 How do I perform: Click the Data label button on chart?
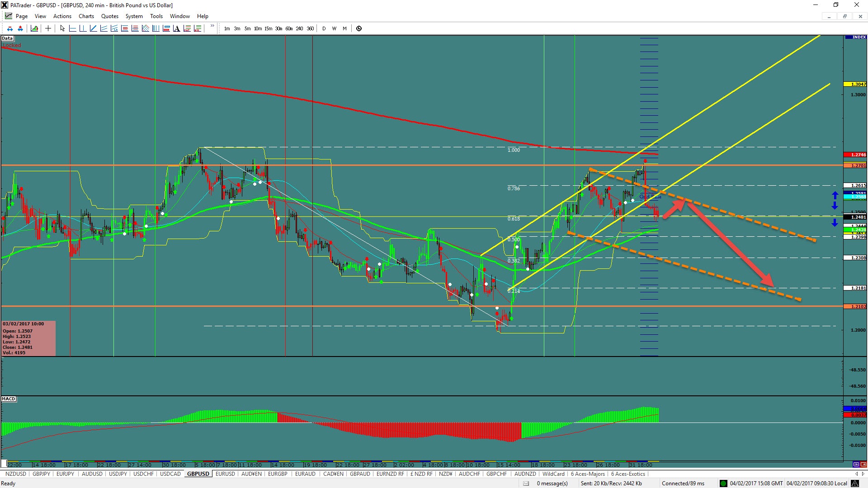click(x=7, y=38)
